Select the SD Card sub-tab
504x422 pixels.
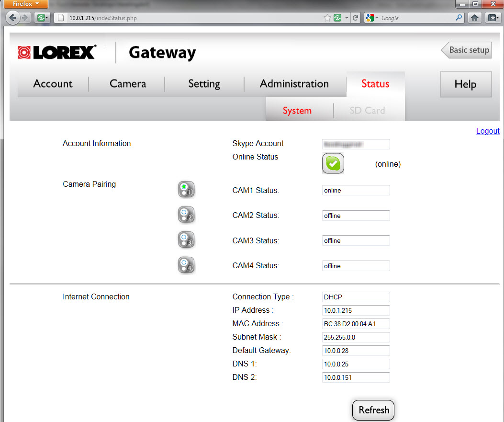[367, 111]
